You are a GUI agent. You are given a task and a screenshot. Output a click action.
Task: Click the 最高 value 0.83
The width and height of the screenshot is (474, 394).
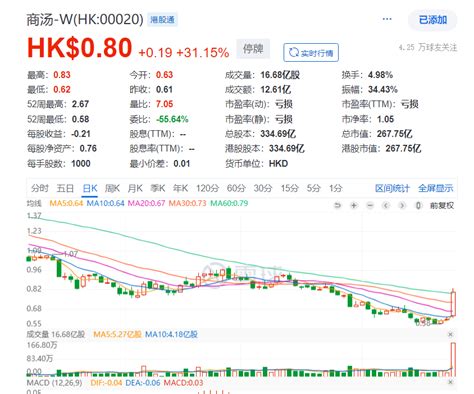(x=62, y=75)
